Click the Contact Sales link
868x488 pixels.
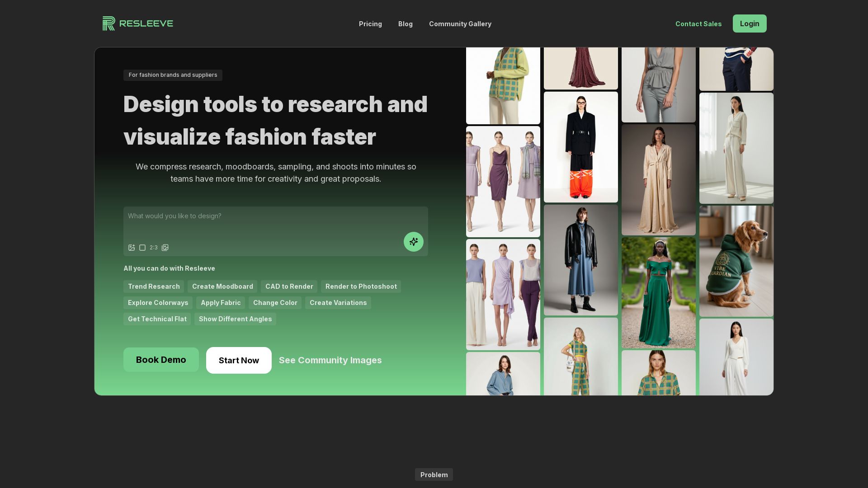coord(698,24)
